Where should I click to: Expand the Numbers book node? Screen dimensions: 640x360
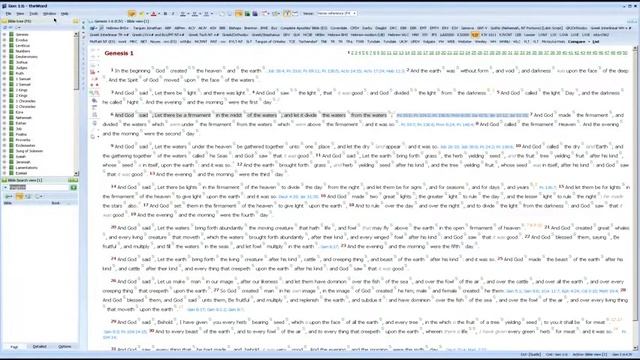4,51
